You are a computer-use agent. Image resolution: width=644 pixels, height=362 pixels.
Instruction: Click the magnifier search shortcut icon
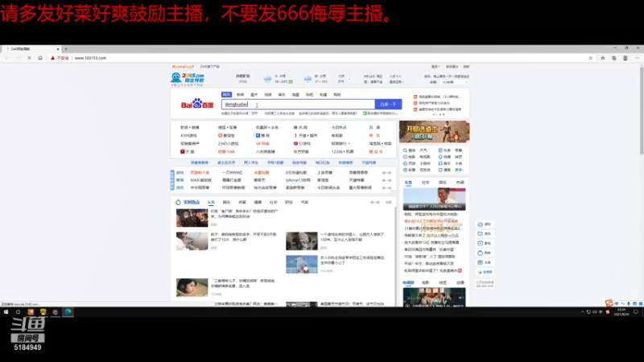click(x=405, y=150)
